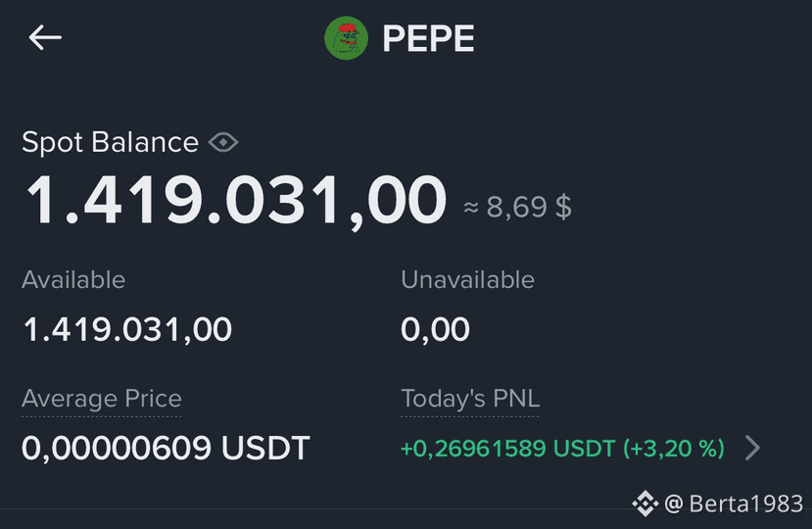Tap the Spot Balance label
Viewport: 812px width, 529px height.
[x=110, y=142]
